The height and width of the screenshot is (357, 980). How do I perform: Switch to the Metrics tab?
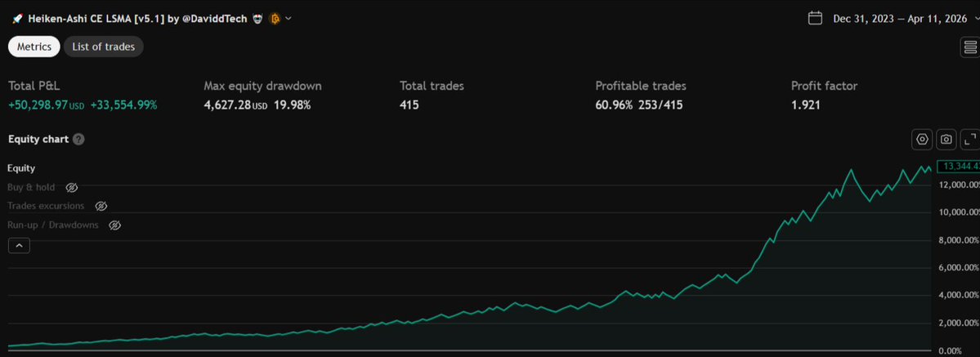tap(34, 47)
